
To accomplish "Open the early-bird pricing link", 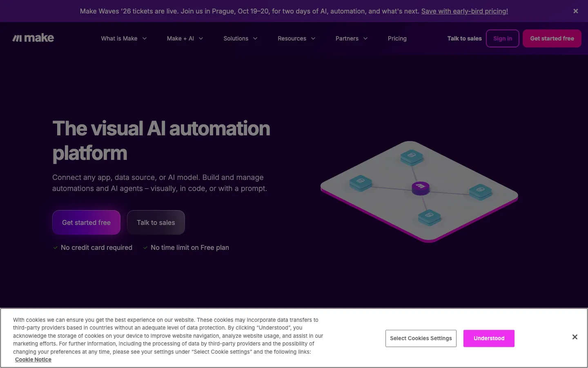I will point(465,11).
